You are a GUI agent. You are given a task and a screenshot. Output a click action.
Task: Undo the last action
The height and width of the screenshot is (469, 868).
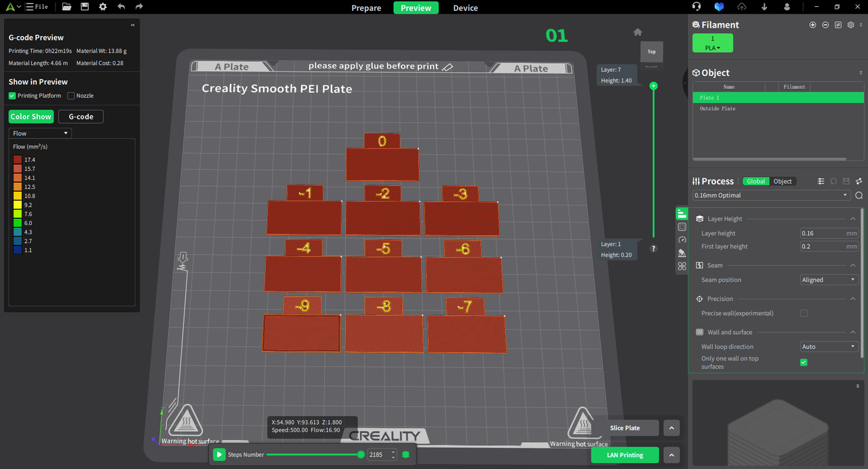pyautogui.click(x=121, y=7)
